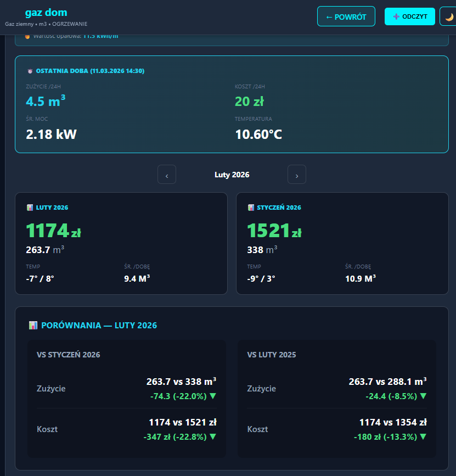Click the alarm clock icon beside OSTATNIA DOBA
The height and width of the screenshot is (476, 456).
coord(30,71)
